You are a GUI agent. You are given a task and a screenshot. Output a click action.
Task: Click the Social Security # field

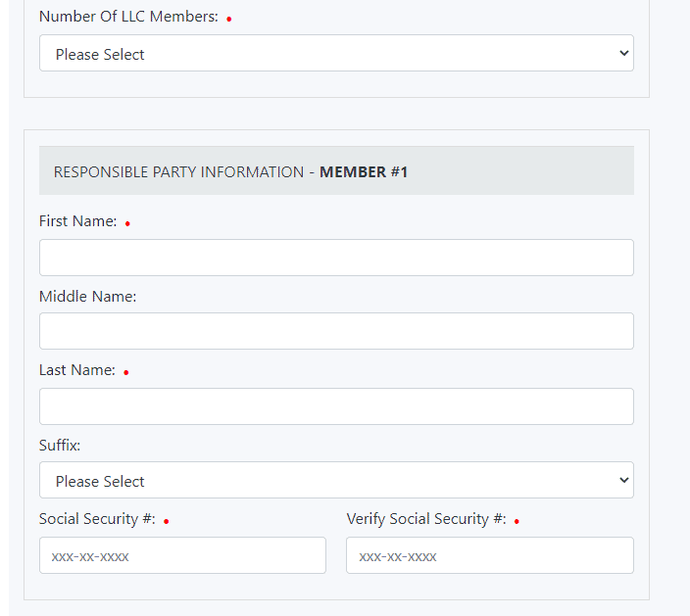click(182, 555)
